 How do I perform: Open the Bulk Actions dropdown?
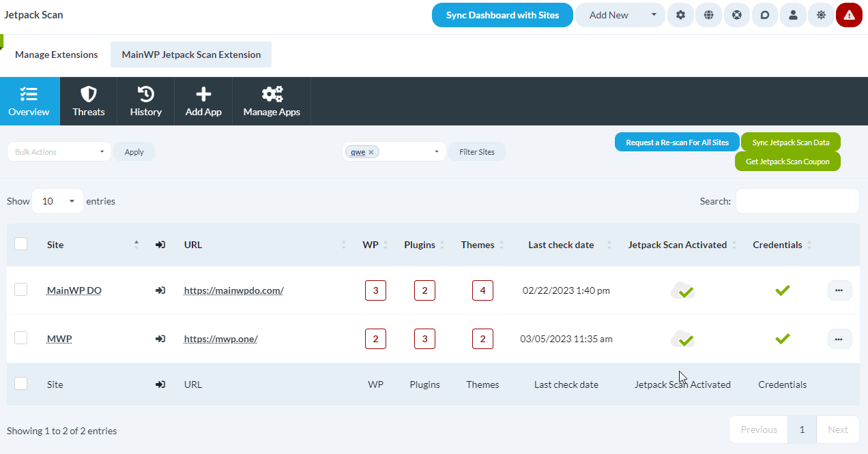[59, 151]
